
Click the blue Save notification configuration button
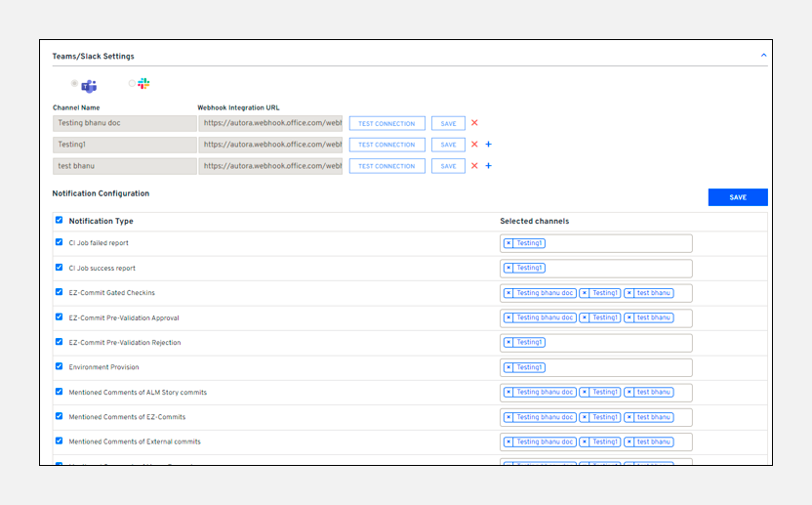pyautogui.click(x=738, y=197)
